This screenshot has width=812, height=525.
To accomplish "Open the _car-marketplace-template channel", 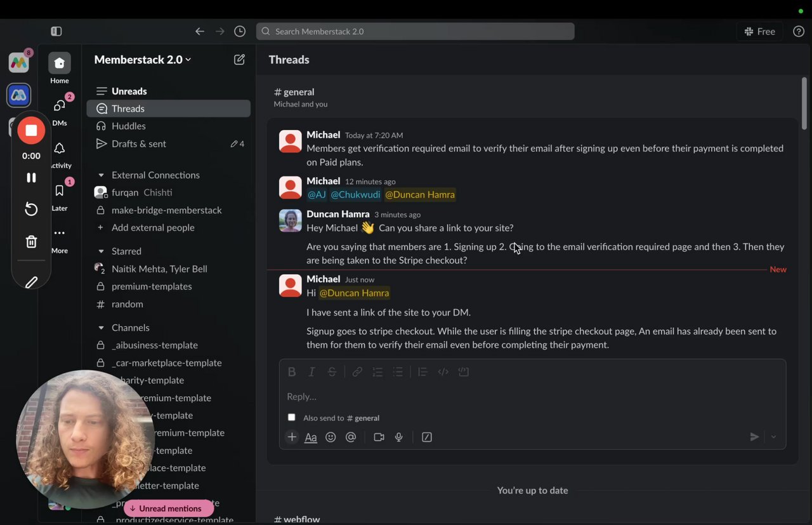I will pyautogui.click(x=169, y=362).
